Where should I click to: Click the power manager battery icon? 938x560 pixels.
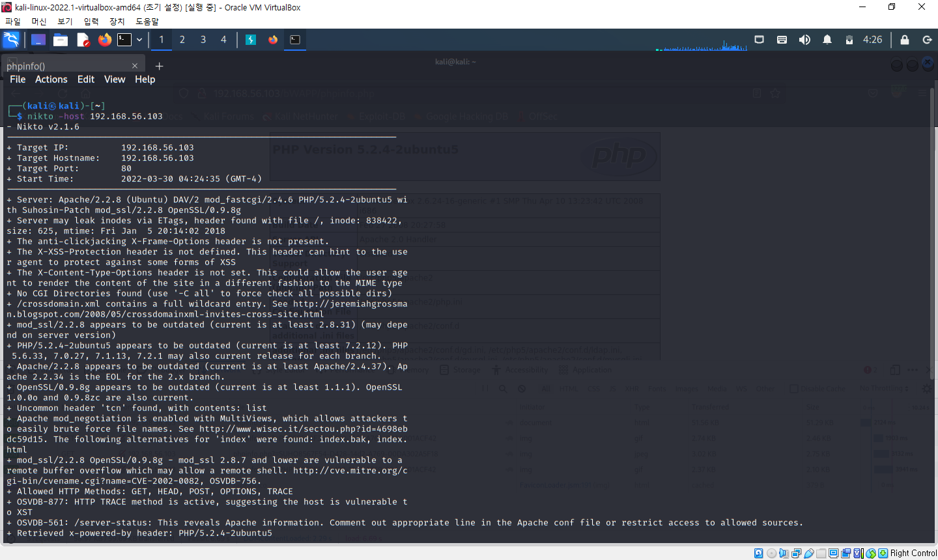point(849,40)
